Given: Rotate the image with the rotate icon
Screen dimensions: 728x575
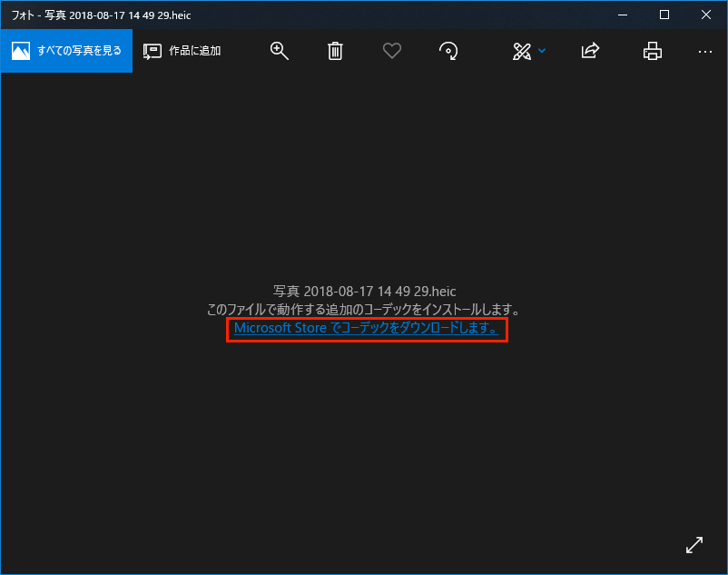Looking at the screenshot, I should click(448, 51).
